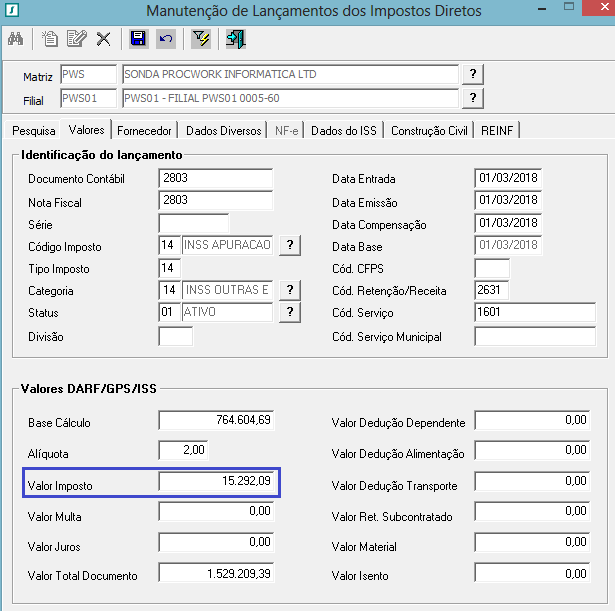The image size is (615, 611).
Task: Open the Dados do ISS tab
Action: pos(345,131)
